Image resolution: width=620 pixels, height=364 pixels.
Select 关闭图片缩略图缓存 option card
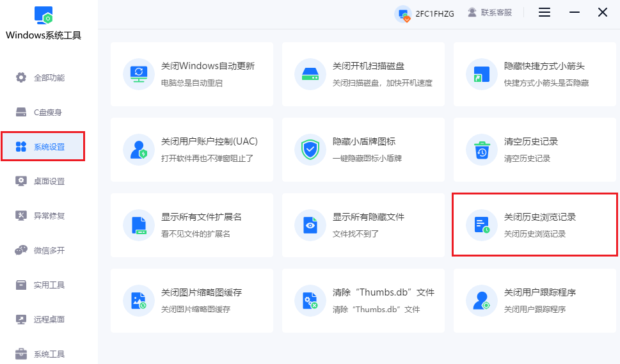pos(192,301)
